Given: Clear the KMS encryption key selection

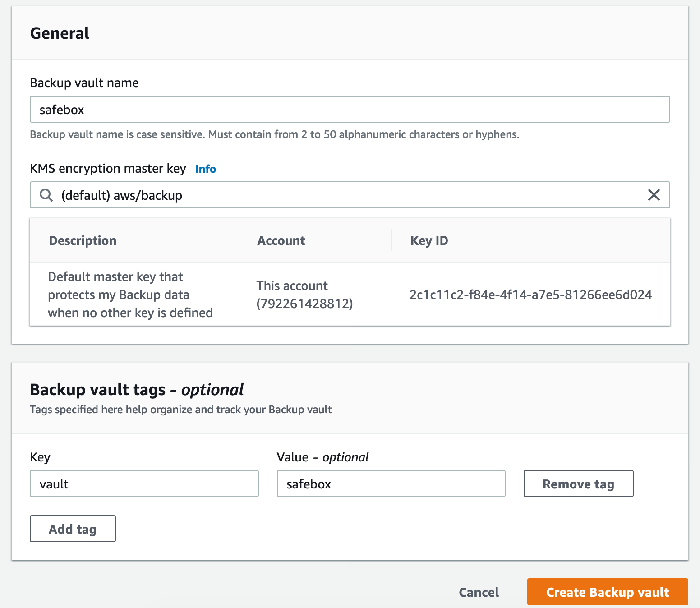Looking at the screenshot, I should click(654, 195).
